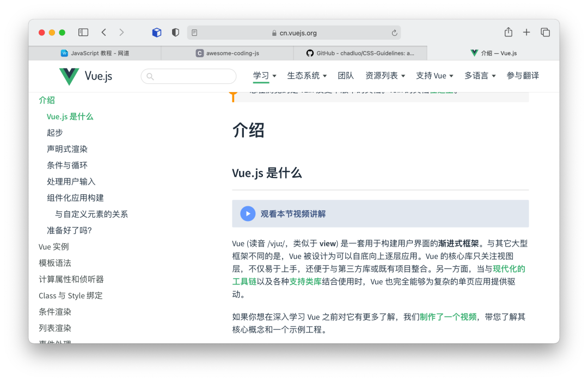Play the section video with the blue play icon
The width and height of the screenshot is (588, 381).
pyautogui.click(x=248, y=214)
